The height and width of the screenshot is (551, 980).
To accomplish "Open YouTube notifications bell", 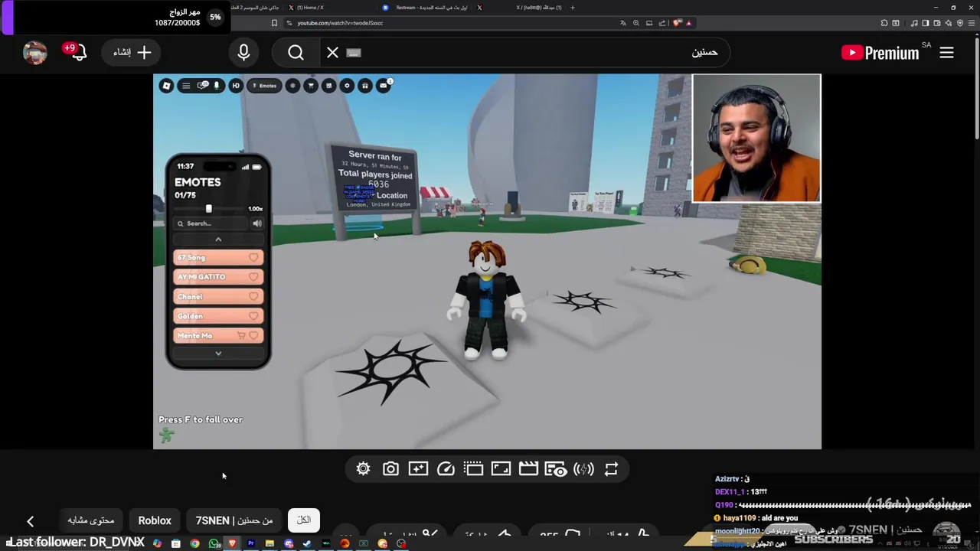I will 78,53.
